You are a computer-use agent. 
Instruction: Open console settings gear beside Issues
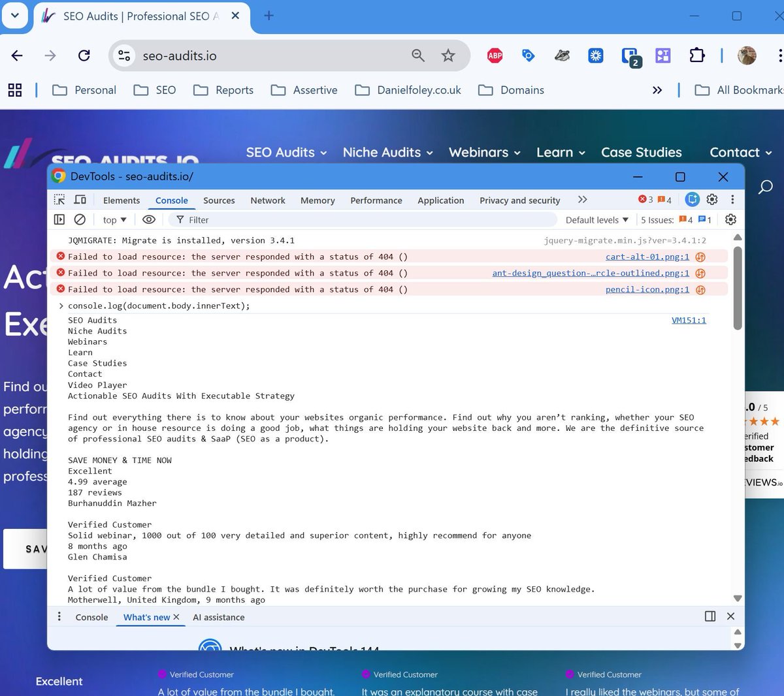[x=731, y=219]
